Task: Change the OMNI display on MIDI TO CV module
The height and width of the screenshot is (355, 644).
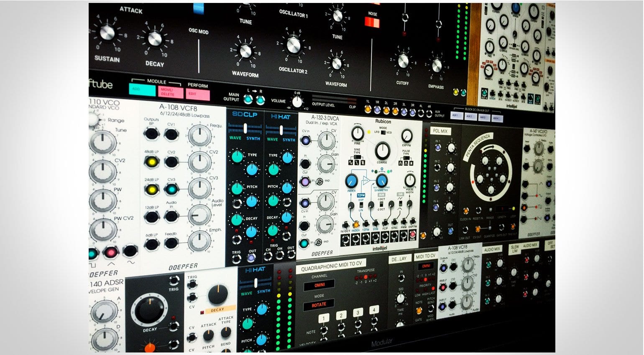Action: pyautogui.click(x=426, y=266)
